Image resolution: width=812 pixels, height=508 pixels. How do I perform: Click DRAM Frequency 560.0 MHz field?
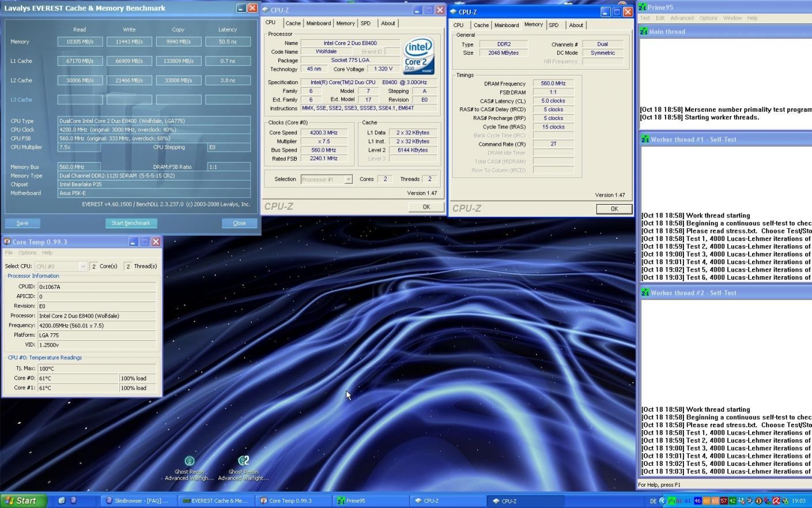click(553, 83)
